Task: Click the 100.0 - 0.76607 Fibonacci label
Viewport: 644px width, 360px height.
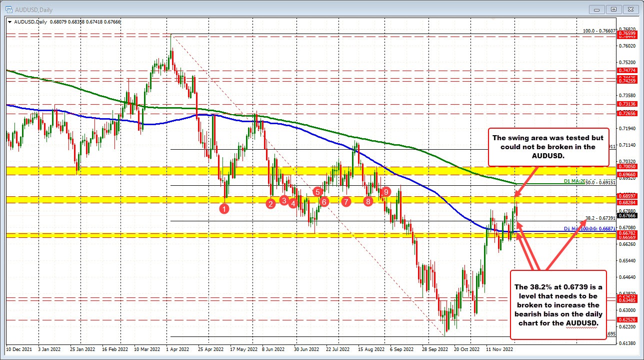Action: 599,31
